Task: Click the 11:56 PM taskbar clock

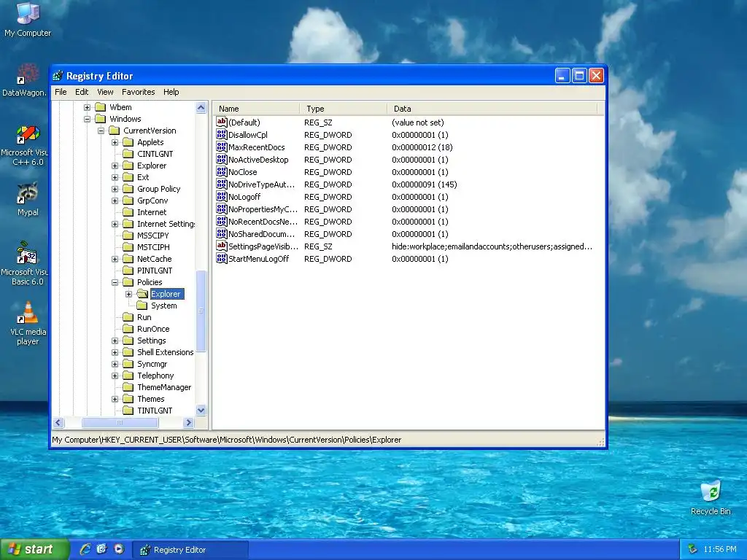Action: pos(720,549)
